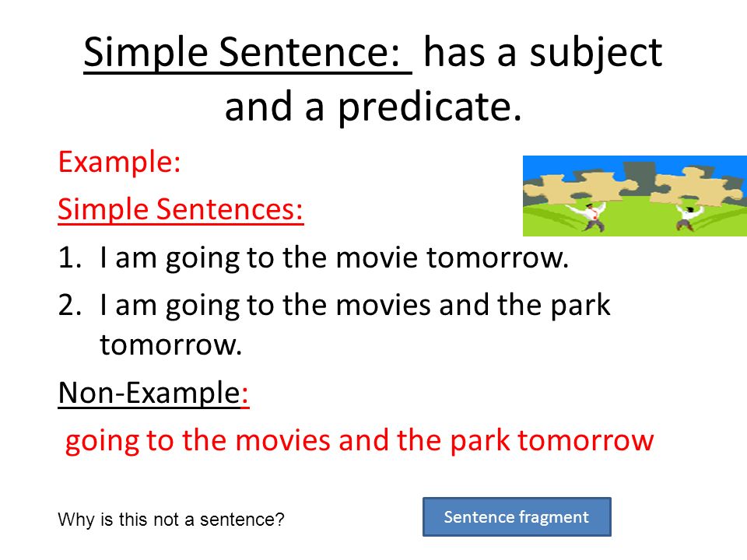This screenshot has width=747, height=560.
Task: Click the right tan puzzle piece
Action: 696,187
